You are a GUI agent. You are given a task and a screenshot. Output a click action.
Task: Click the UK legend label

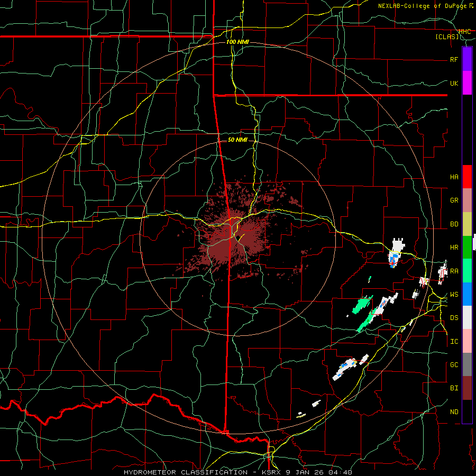[454, 83]
